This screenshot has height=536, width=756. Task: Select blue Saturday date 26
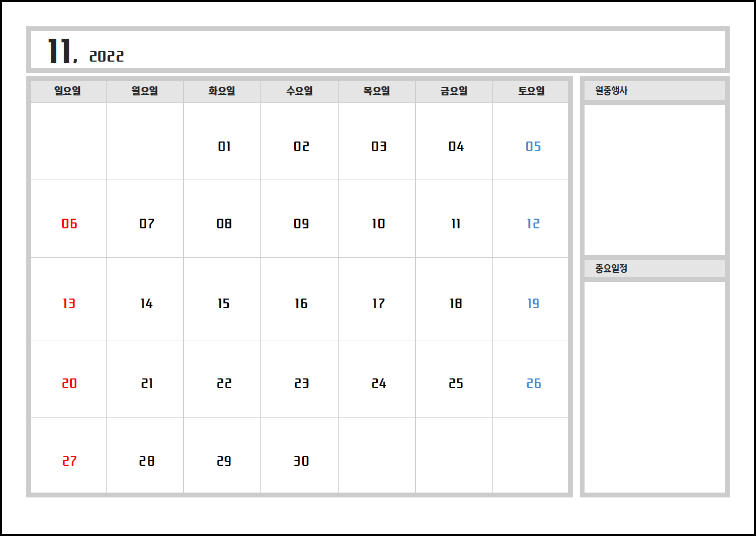(534, 383)
